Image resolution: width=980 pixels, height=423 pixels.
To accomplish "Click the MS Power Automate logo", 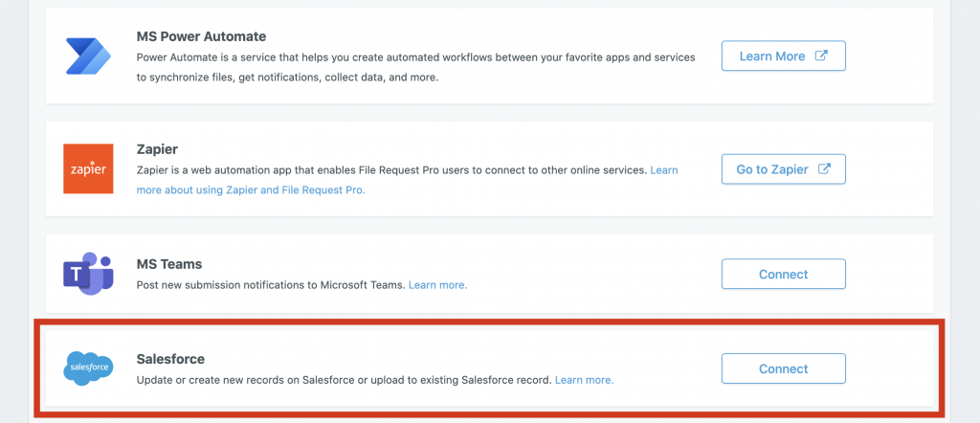I will coord(88,56).
